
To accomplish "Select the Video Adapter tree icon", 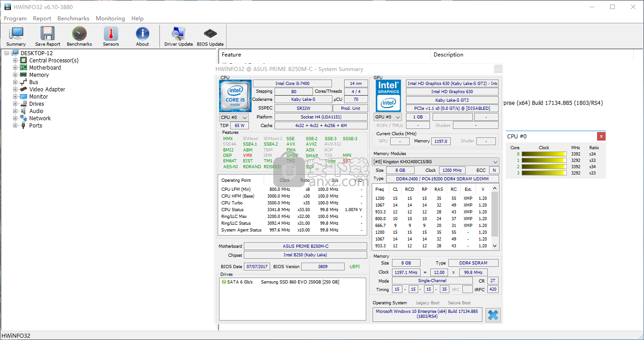I will coord(23,89).
